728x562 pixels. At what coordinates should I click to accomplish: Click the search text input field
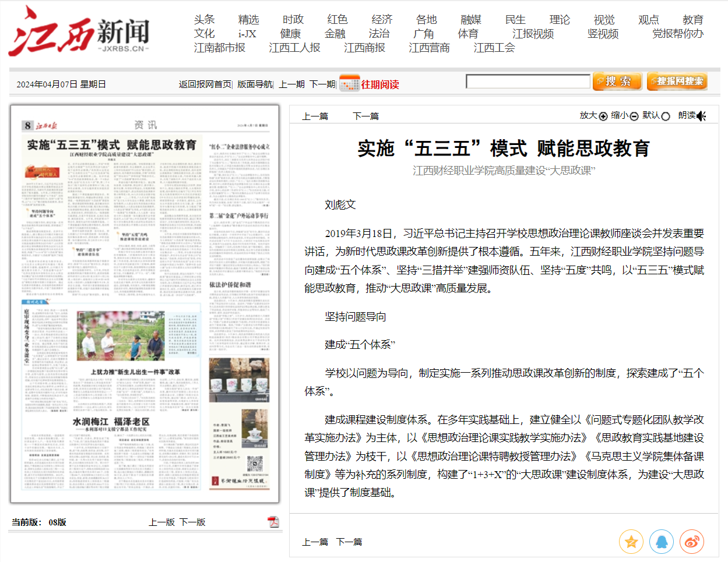[528, 82]
